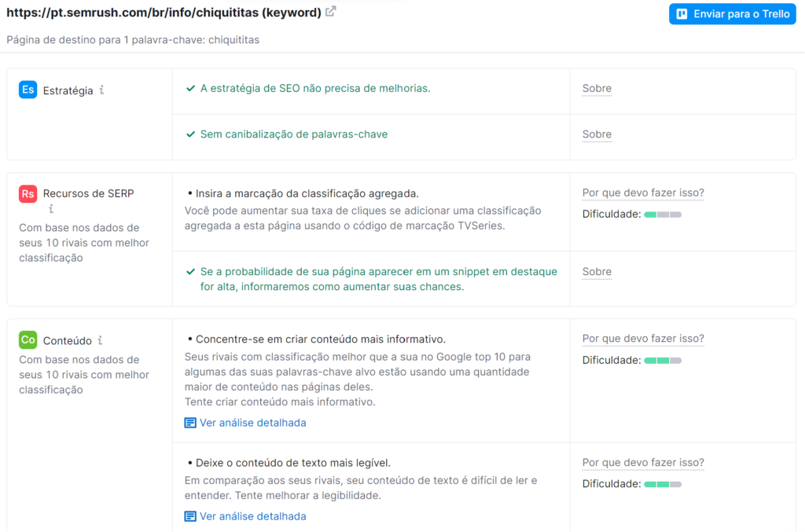
Task: Open the info icon next to Estratégia
Action: pos(101,90)
